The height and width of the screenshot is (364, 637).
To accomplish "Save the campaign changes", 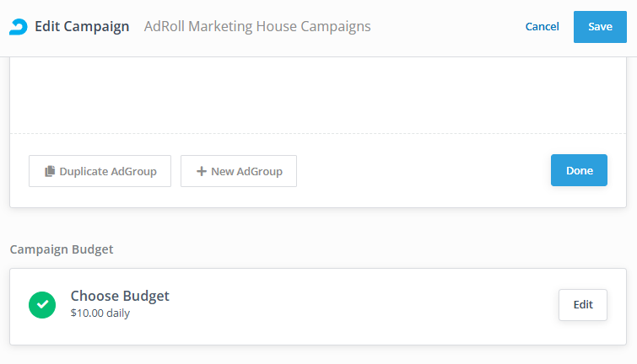I will (x=600, y=27).
